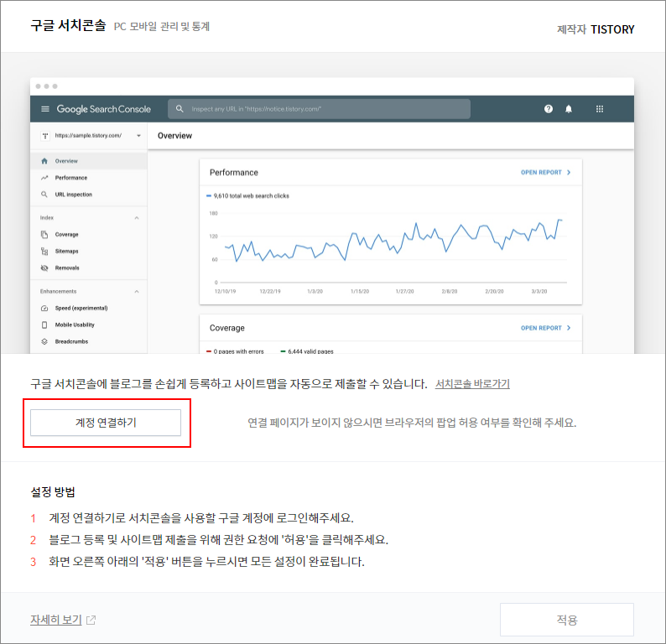Select Removals in the sidebar
666x644 pixels.
(x=89, y=267)
